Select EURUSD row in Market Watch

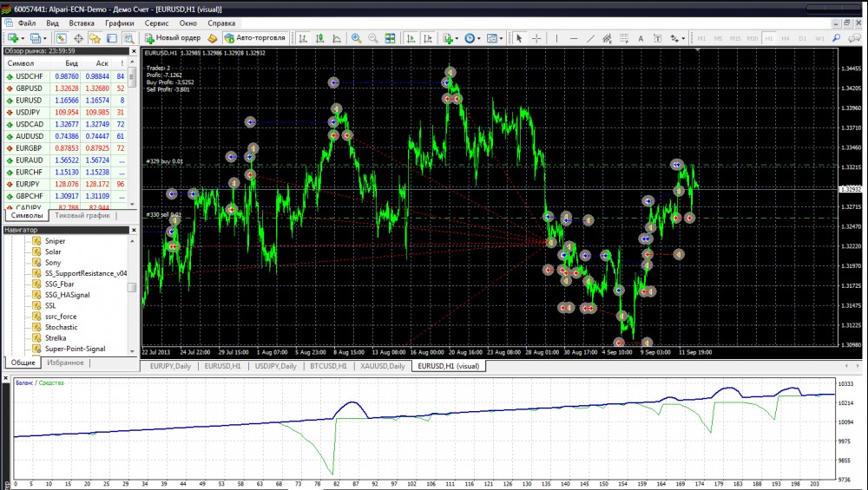click(x=65, y=100)
